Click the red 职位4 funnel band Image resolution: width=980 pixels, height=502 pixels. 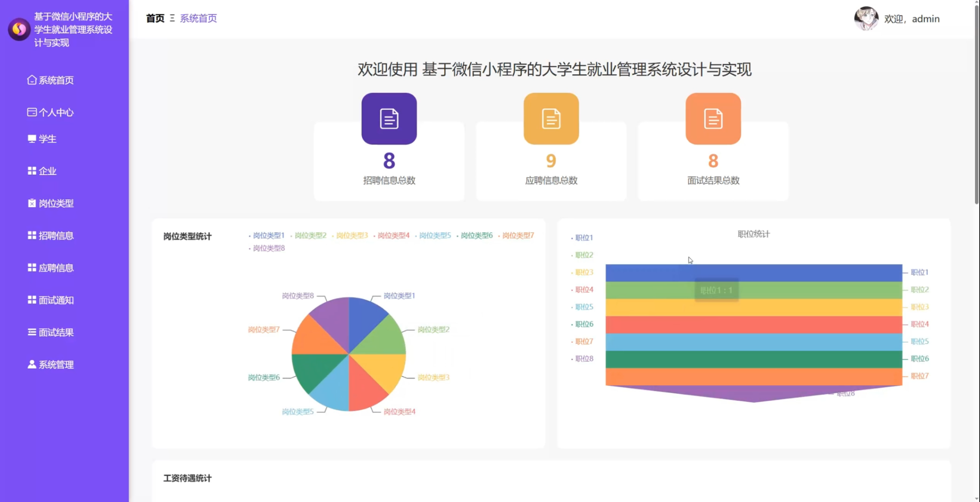[754, 325]
